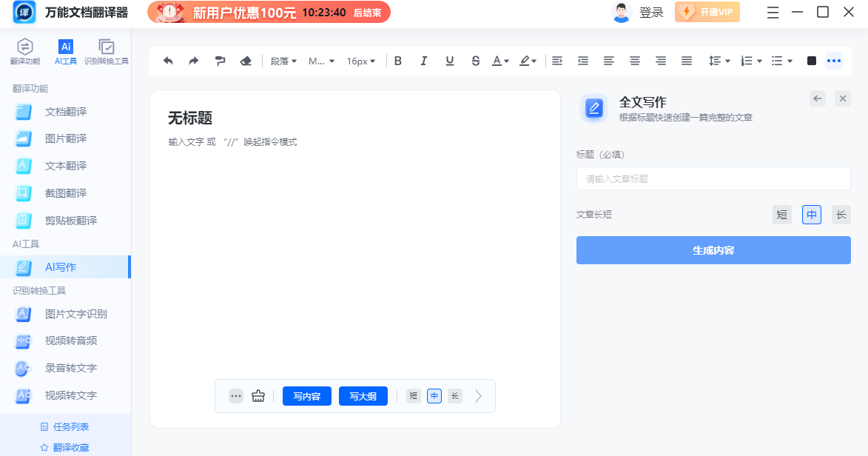Click the center align icon
Screen dimensions: 868x456
tap(635, 61)
